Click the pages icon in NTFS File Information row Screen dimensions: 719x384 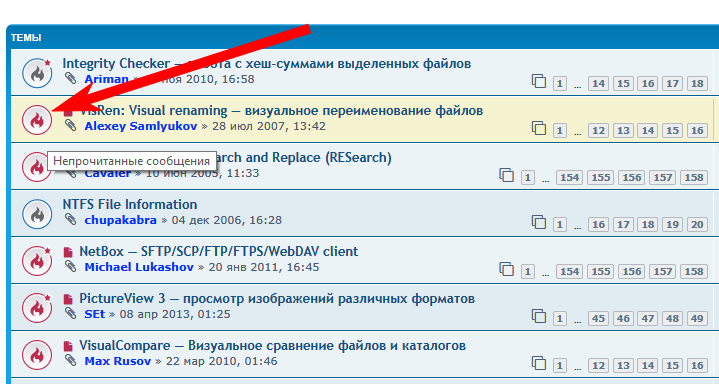coord(539,222)
